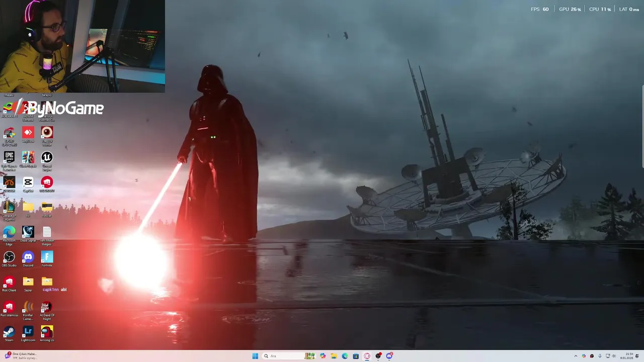Open Microsoft Edge from the taskbar
The image size is (644, 362).
coord(345,356)
